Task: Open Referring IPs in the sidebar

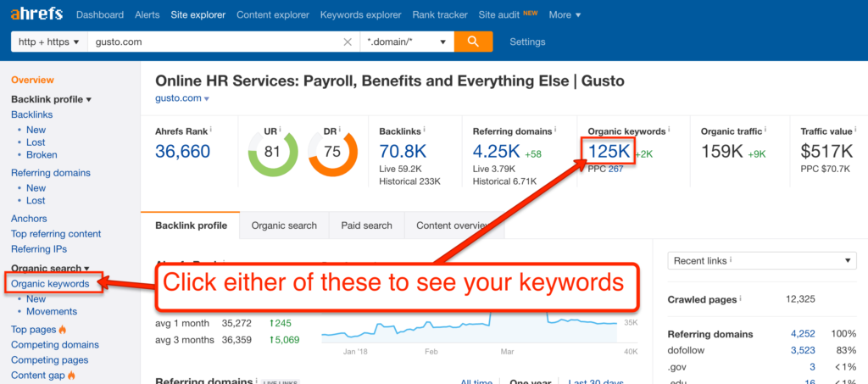Action: [39, 249]
